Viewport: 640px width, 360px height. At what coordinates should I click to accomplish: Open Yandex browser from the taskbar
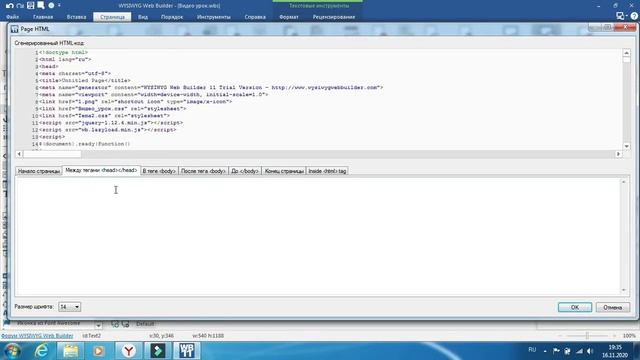tap(129, 351)
